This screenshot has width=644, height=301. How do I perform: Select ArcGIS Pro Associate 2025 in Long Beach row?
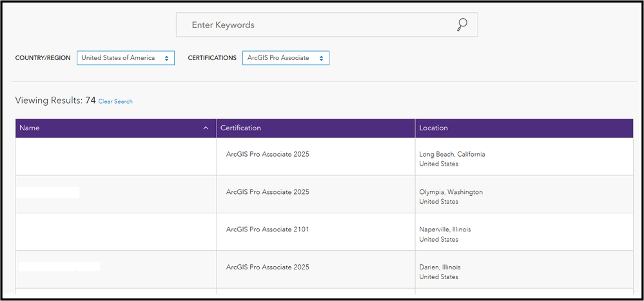[268, 155]
